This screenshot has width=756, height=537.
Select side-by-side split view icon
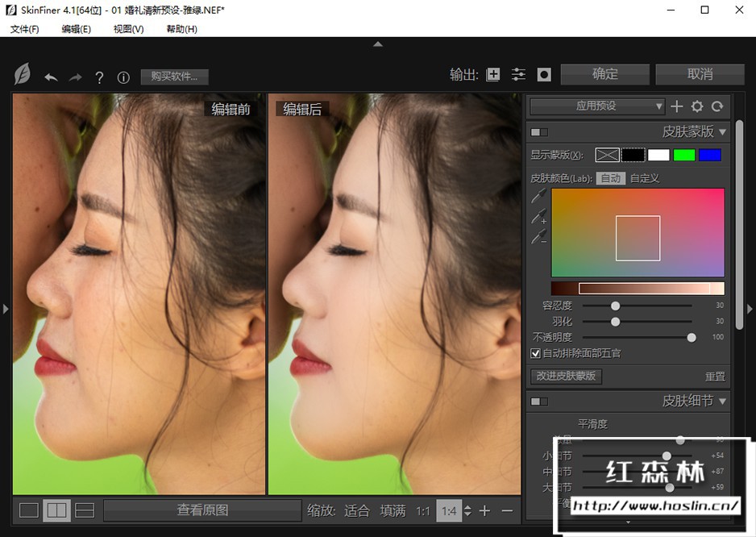(x=56, y=510)
